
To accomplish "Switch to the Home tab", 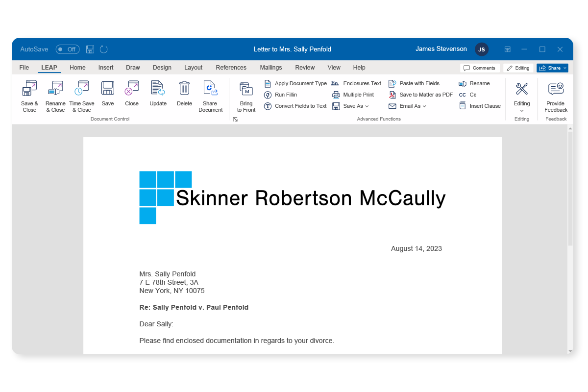I will pyautogui.click(x=77, y=68).
